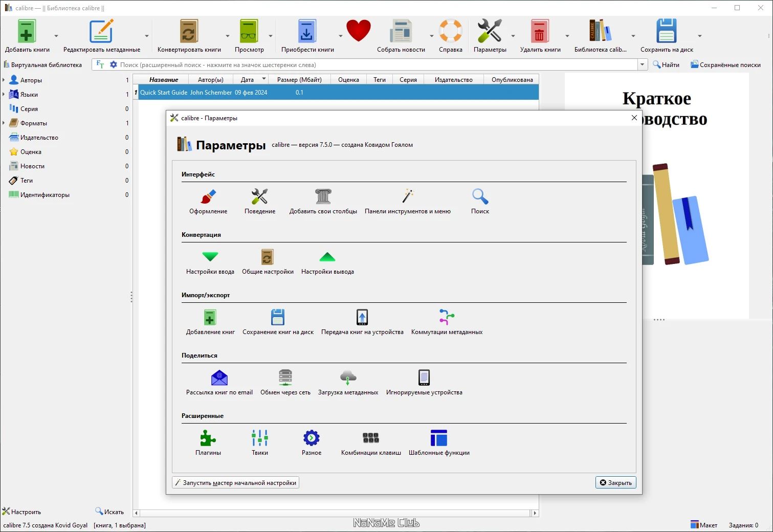Screen dimensions: 773x532
Task: Click inside the search input field
Action: pos(378,65)
